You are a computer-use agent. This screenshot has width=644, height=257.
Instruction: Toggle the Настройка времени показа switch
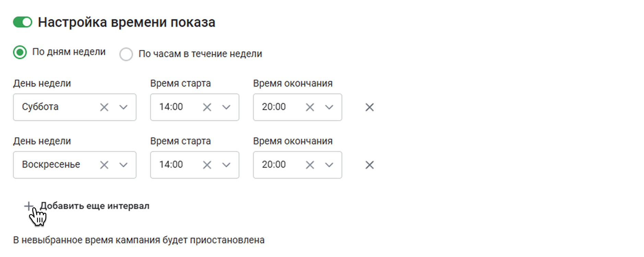coord(23,22)
